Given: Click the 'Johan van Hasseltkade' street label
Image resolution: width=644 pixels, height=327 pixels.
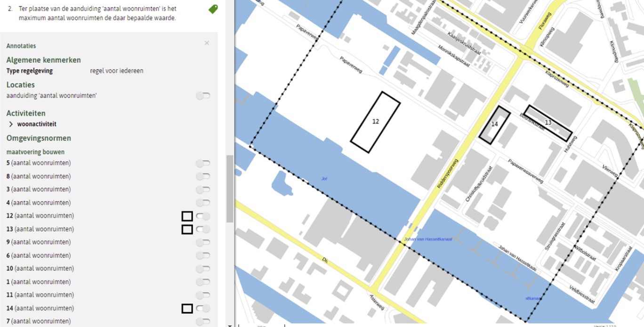Looking at the screenshot, I should pyautogui.click(x=517, y=258).
